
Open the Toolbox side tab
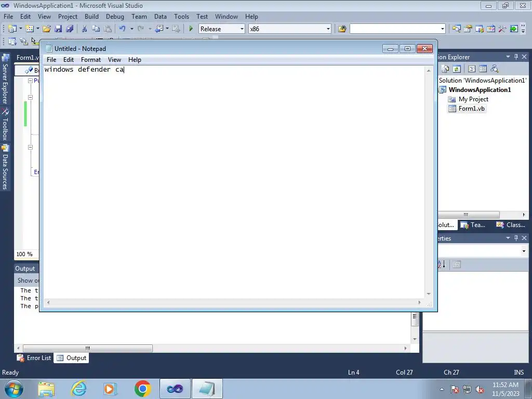coord(5,125)
